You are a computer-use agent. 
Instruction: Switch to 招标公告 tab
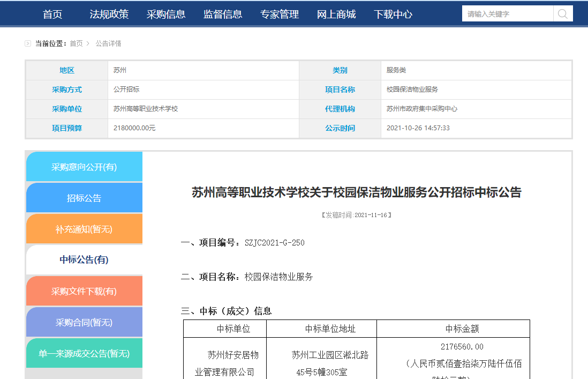click(85, 198)
